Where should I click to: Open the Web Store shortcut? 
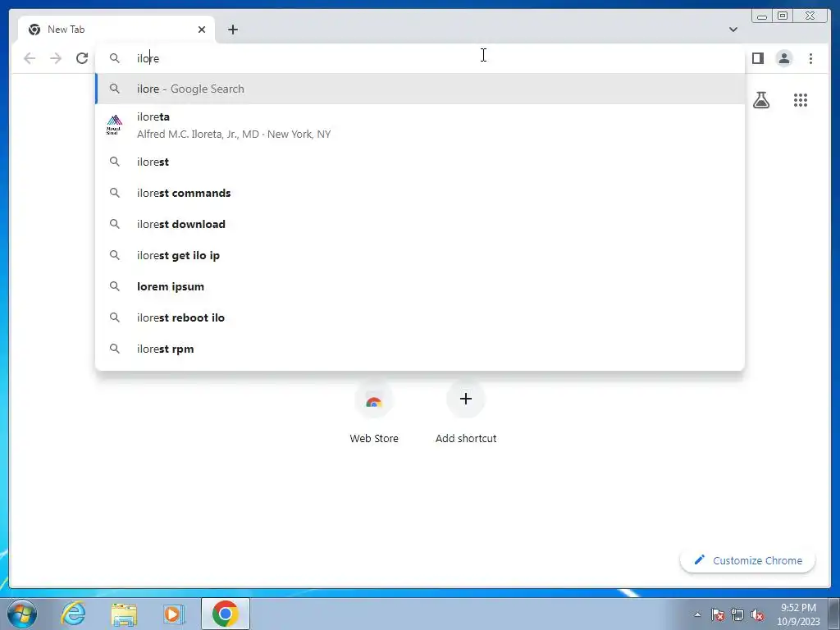(x=374, y=413)
